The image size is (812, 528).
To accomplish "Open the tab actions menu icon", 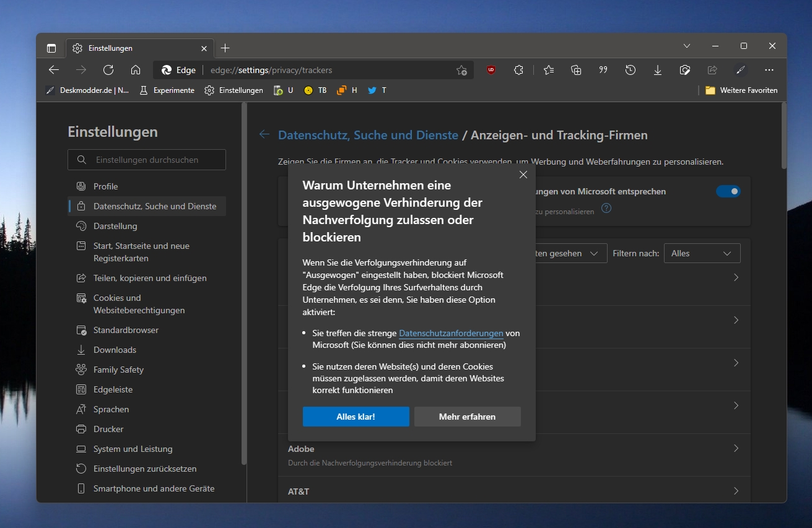I will pos(51,48).
